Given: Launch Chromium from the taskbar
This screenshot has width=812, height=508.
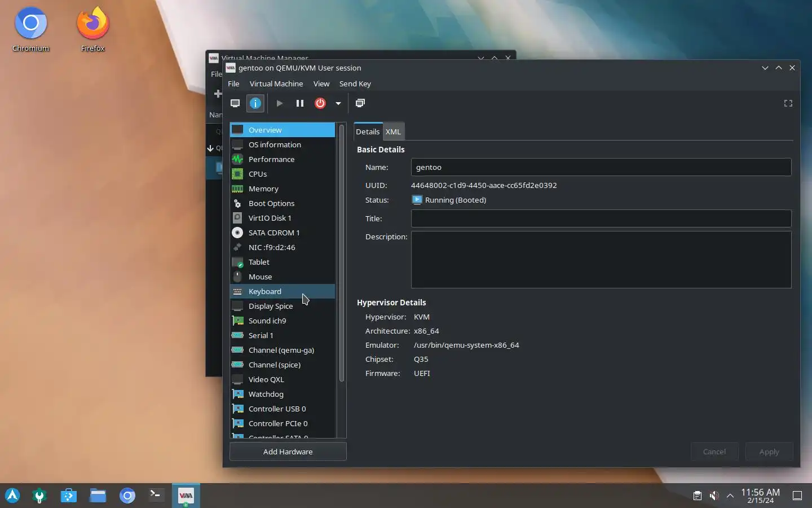Looking at the screenshot, I should click(127, 496).
